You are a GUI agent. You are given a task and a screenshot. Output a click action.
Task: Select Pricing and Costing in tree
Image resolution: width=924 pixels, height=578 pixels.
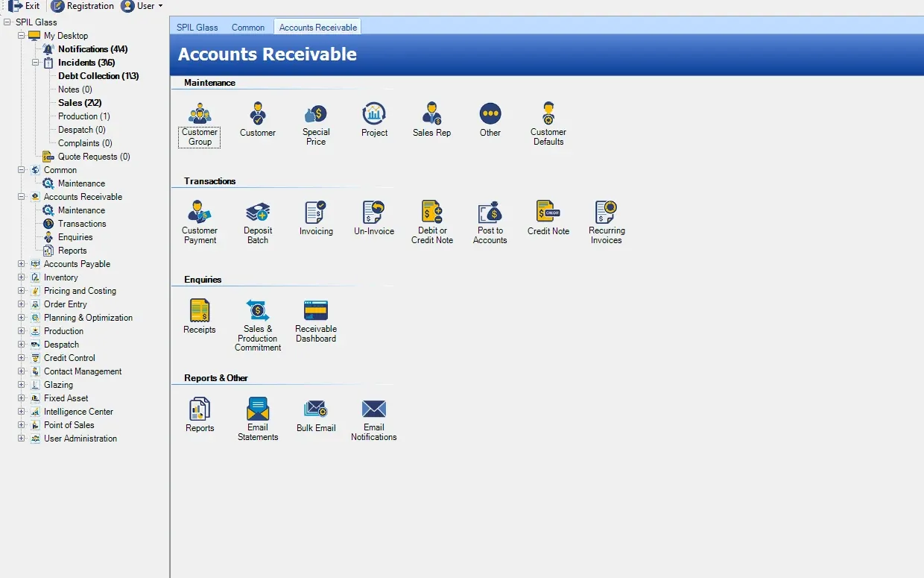[80, 291]
